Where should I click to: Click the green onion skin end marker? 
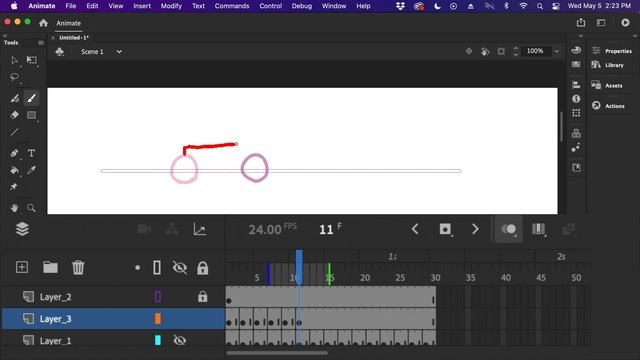329,274
